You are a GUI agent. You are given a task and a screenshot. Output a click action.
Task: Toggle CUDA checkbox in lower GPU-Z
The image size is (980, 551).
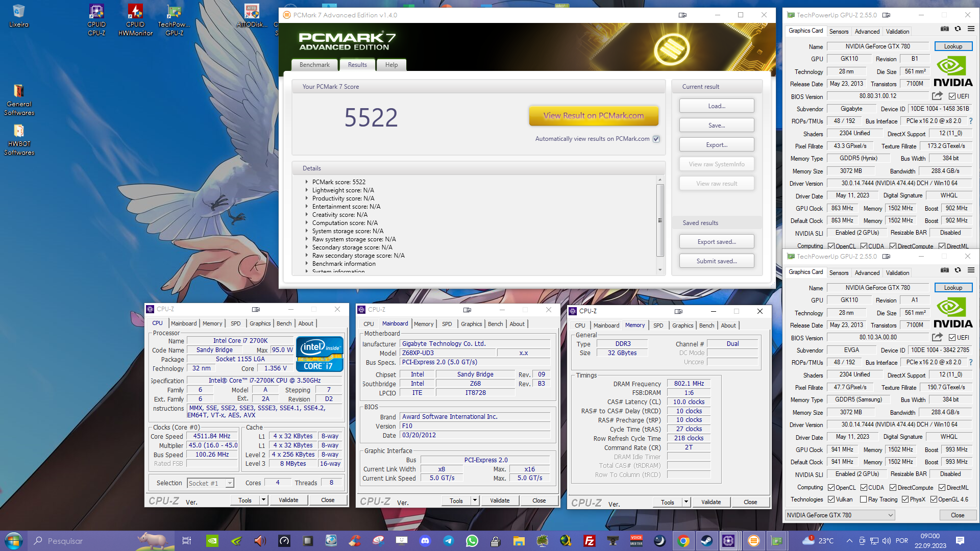864,488
